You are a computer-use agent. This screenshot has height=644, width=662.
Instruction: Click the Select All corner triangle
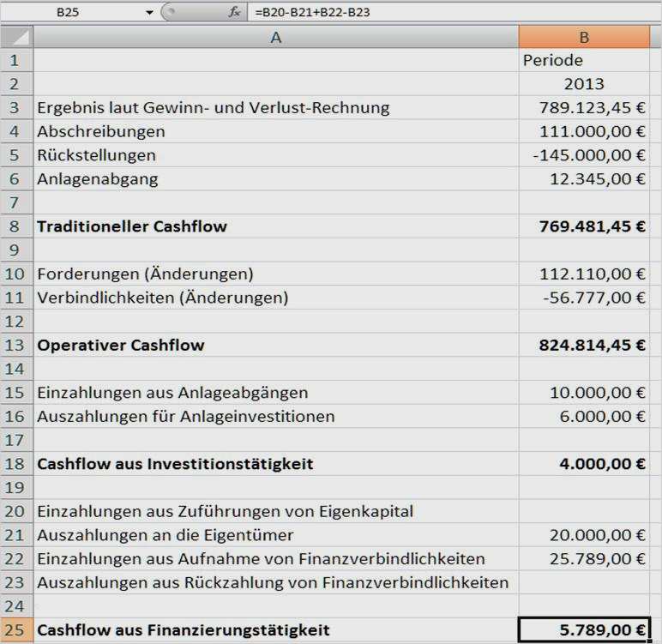coord(17,37)
